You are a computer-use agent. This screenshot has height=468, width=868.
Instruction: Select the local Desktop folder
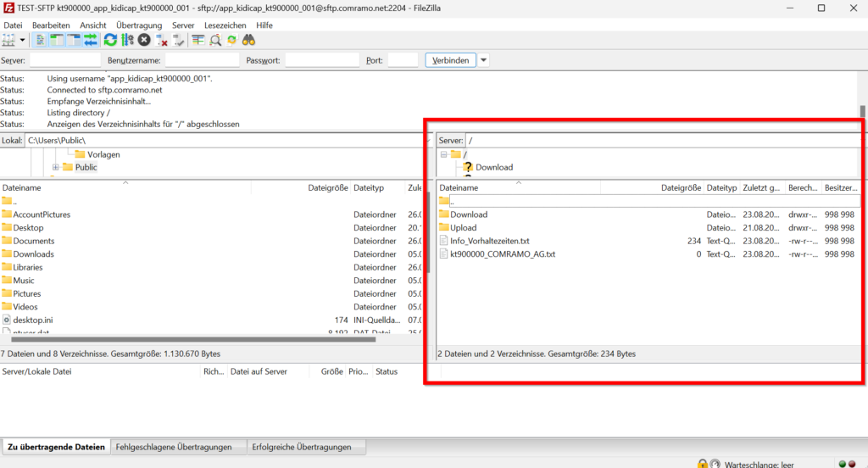click(x=28, y=227)
